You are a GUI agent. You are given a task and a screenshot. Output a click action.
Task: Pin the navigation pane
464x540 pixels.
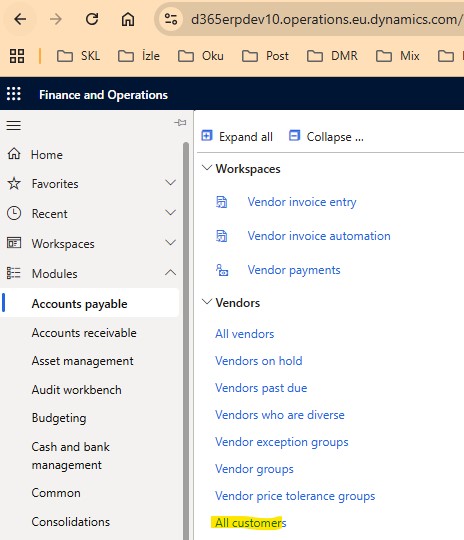coord(180,123)
